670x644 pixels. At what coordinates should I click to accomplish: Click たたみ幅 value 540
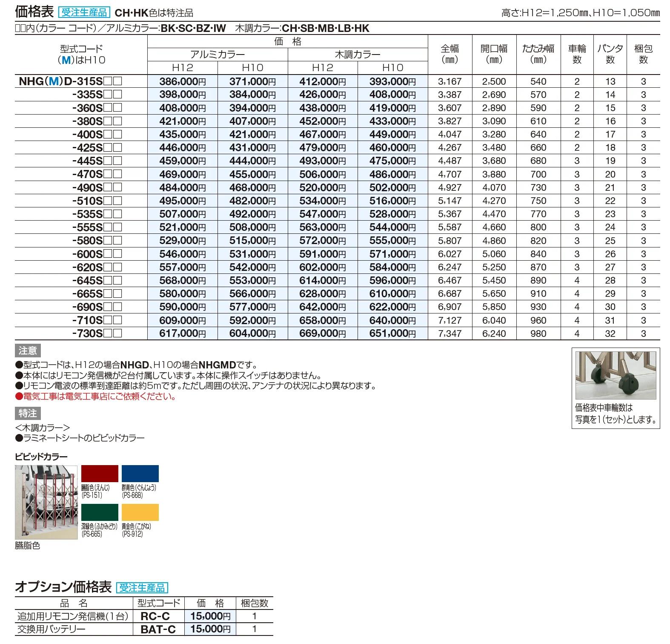click(x=538, y=81)
